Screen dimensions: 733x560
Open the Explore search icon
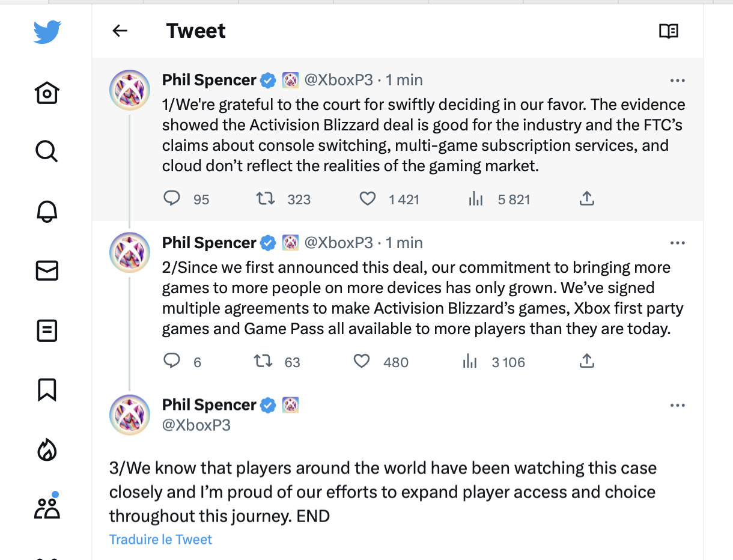[x=47, y=151]
